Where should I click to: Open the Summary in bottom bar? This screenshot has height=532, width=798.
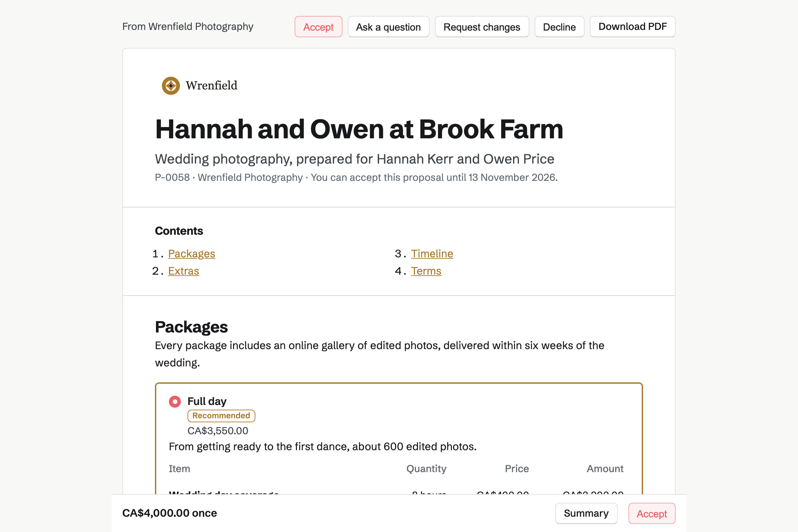coord(586,513)
